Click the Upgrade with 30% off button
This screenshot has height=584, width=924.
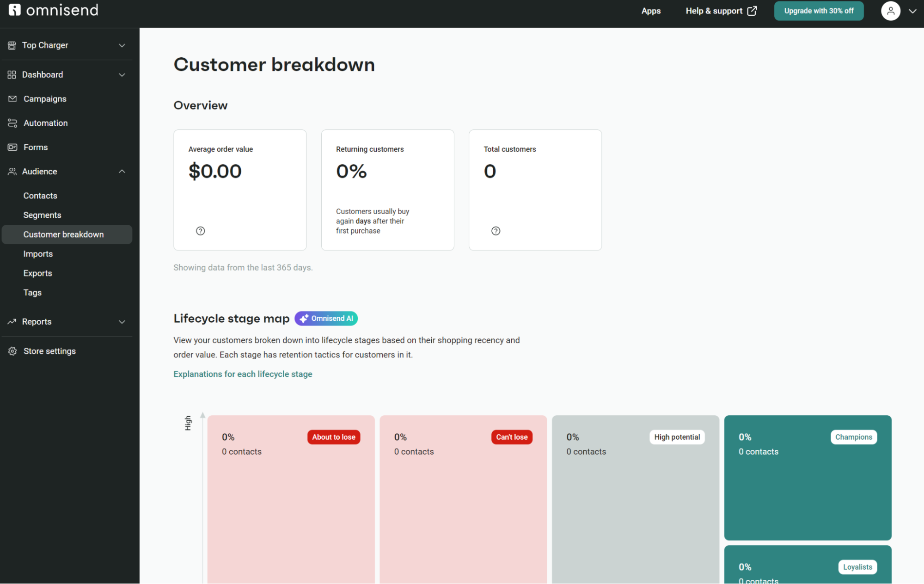point(819,11)
